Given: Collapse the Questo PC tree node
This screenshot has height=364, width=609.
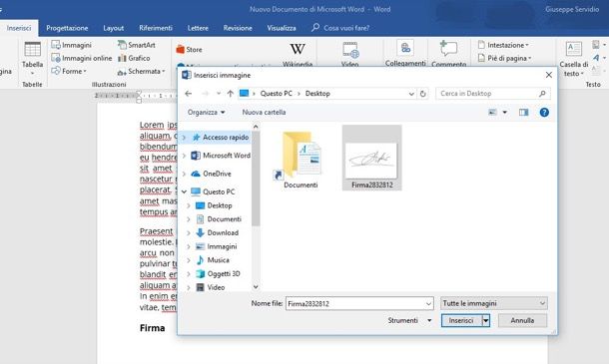Looking at the screenshot, I should 184,191.
